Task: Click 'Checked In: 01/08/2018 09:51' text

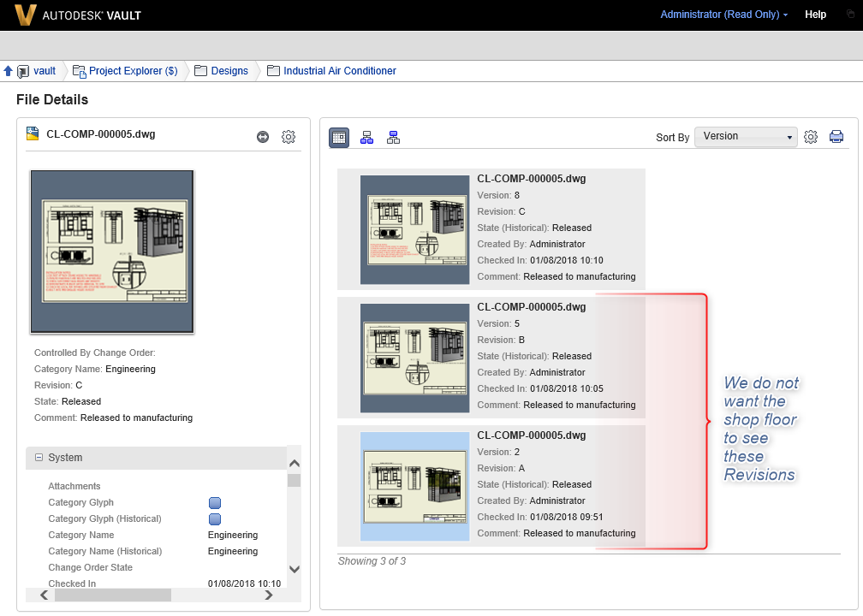Action: click(540, 517)
